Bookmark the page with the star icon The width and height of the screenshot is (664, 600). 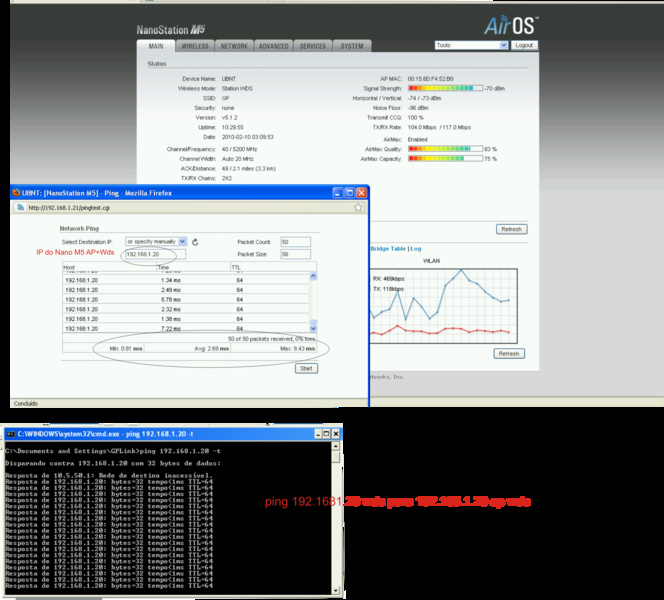pyautogui.click(x=358, y=207)
